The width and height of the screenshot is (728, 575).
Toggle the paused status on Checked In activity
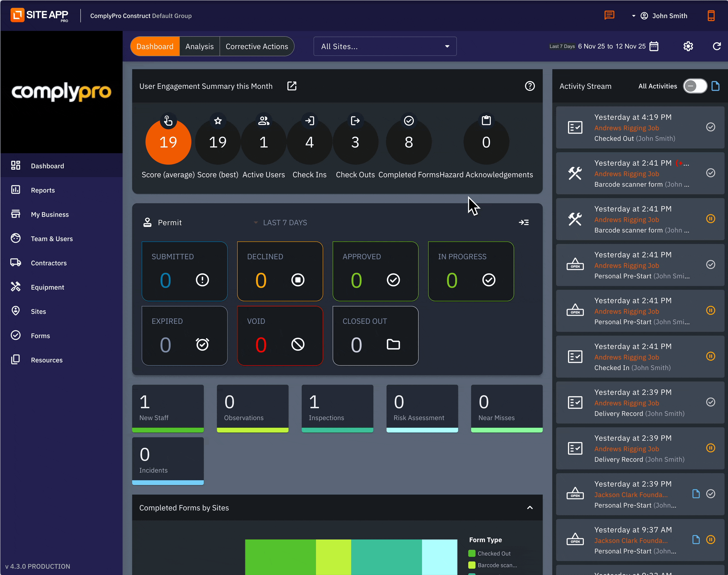[x=711, y=357]
